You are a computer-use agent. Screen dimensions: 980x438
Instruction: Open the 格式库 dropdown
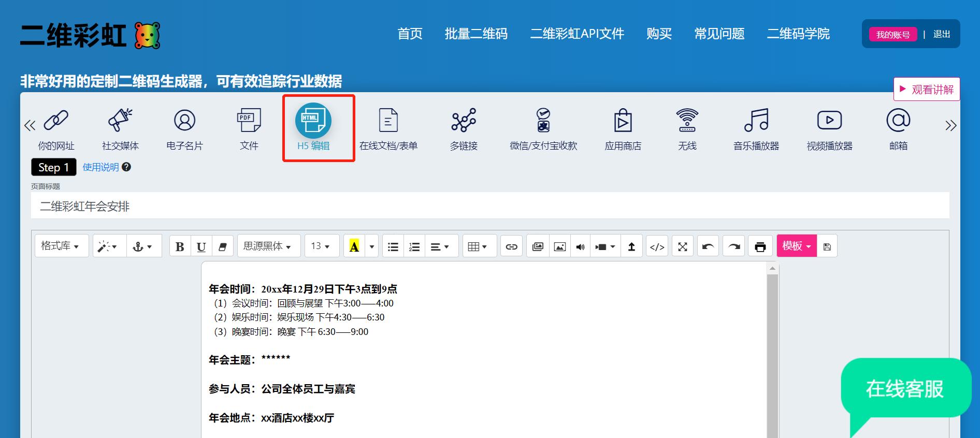point(61,246)
